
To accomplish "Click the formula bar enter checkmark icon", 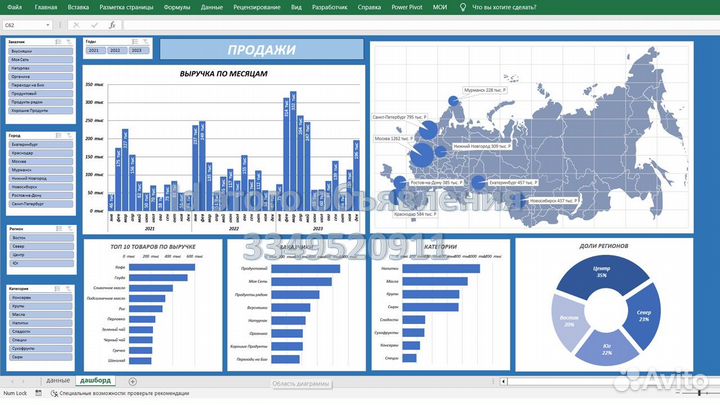I will 95,25.
